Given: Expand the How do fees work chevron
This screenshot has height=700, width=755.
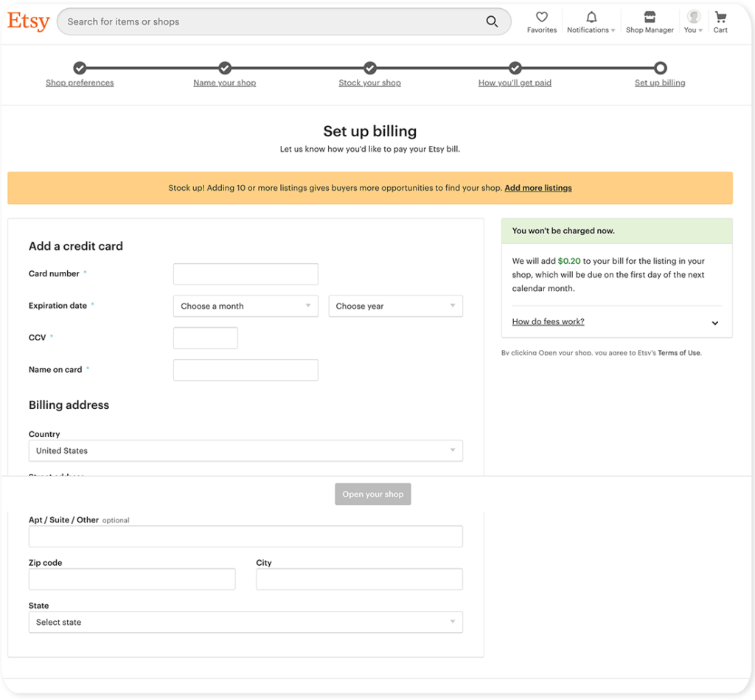Looking at the screenshot, I should click(x=715, y=323).
